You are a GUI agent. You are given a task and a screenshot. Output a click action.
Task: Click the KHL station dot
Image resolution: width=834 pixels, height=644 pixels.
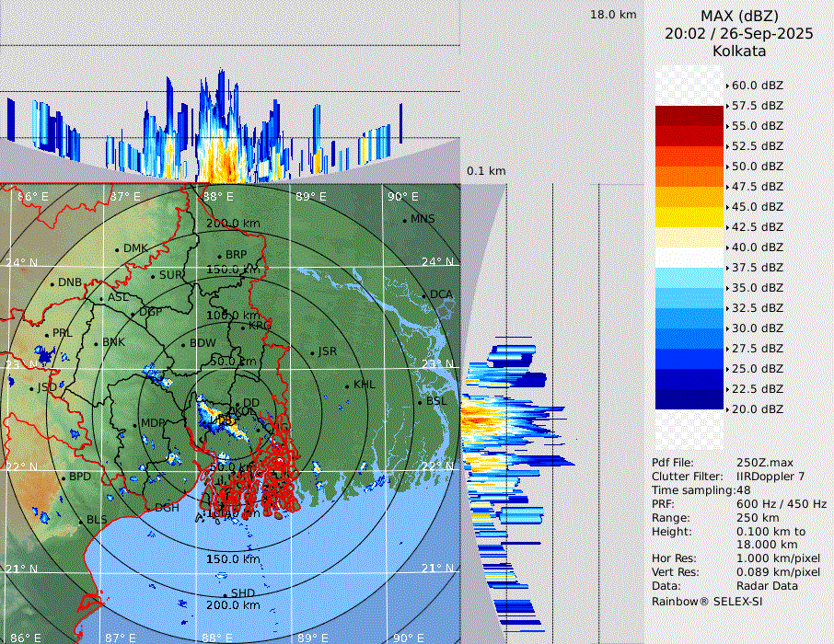click(347, 385)
